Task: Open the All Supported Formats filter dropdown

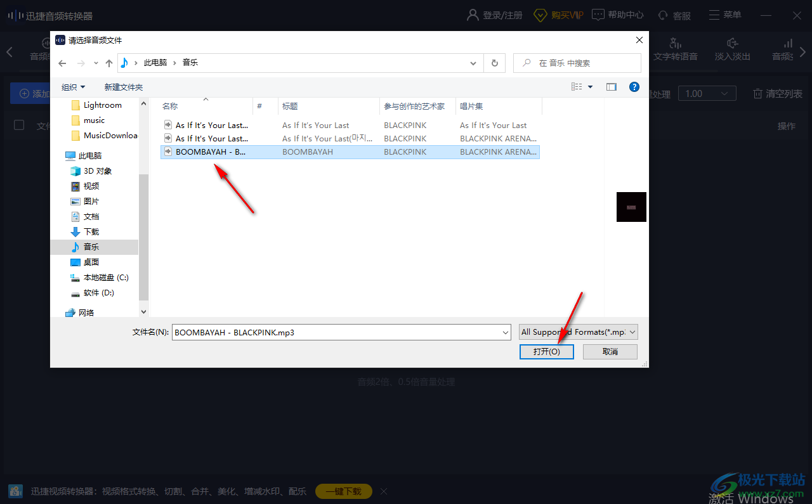Action: coord(578,332)
